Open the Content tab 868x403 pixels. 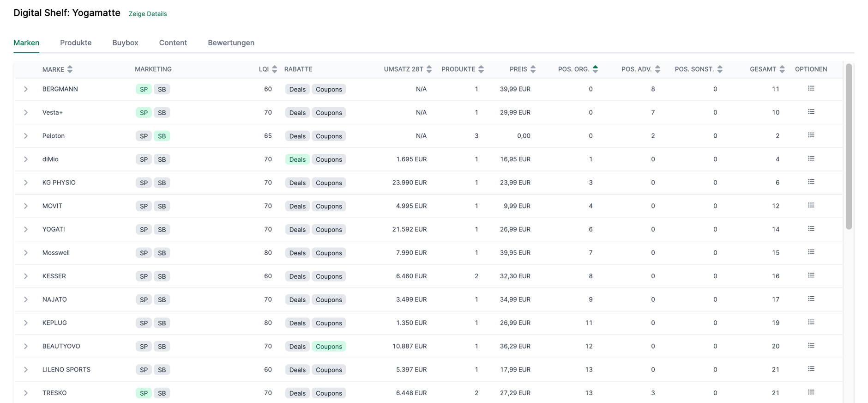tap(173, 43)
